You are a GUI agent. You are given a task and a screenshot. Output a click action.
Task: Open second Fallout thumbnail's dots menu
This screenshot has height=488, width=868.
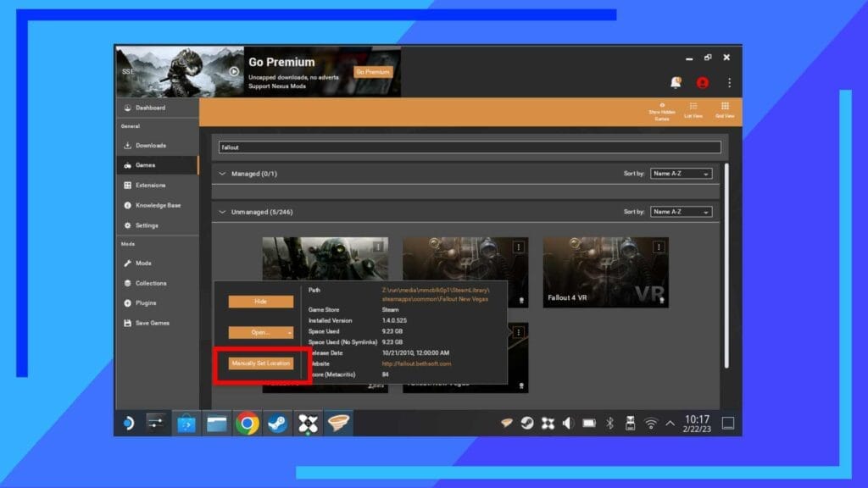tap(519, 247)
